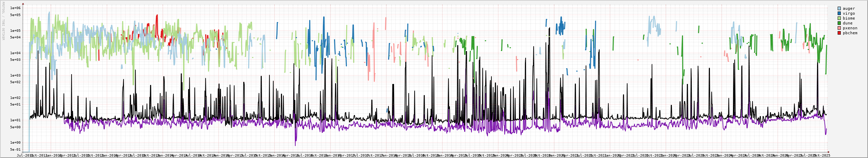The image size is (868, 158).
Task: Select the virgo legend label
Action: point(849,13)
